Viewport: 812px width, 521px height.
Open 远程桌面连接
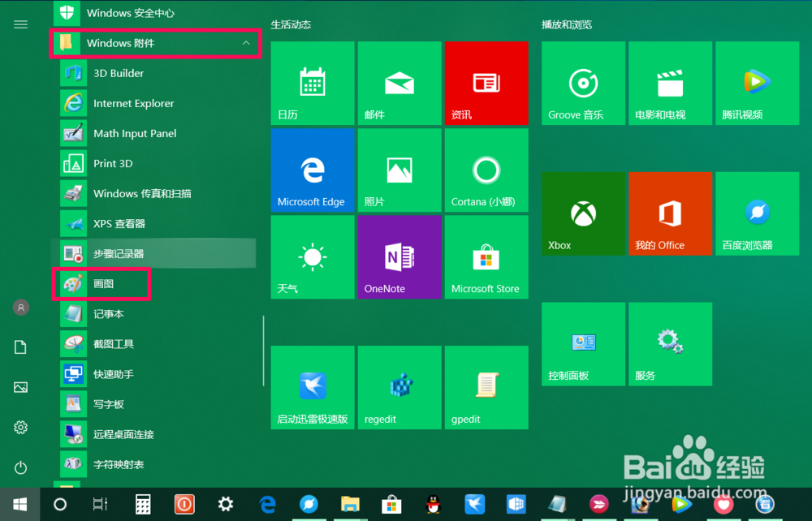[x=155, y=434]
